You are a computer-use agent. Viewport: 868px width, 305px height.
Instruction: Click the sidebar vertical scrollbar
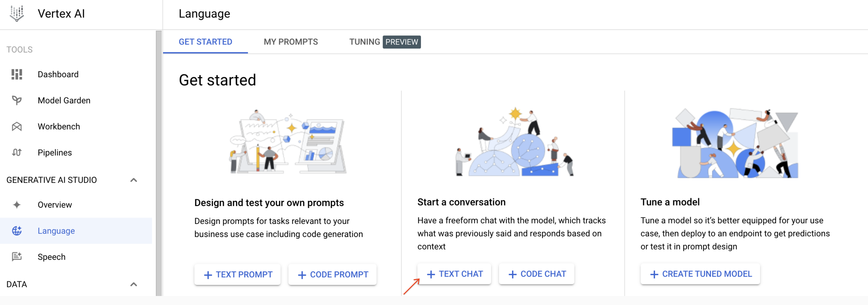[x=159, y=163]
